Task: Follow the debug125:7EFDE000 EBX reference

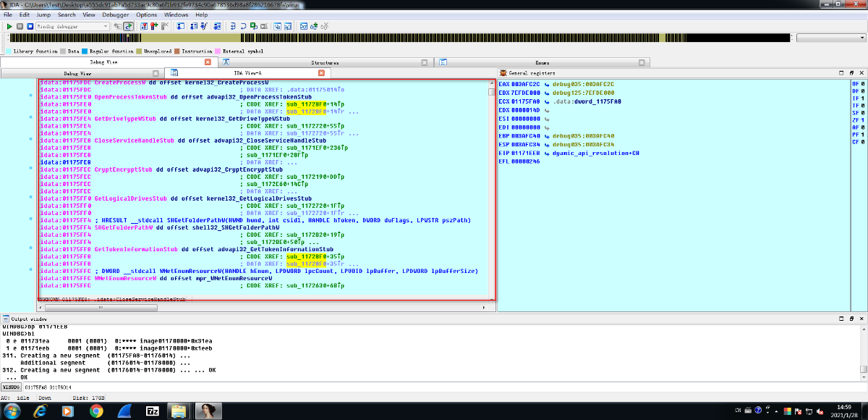Action: pos(584,93)
